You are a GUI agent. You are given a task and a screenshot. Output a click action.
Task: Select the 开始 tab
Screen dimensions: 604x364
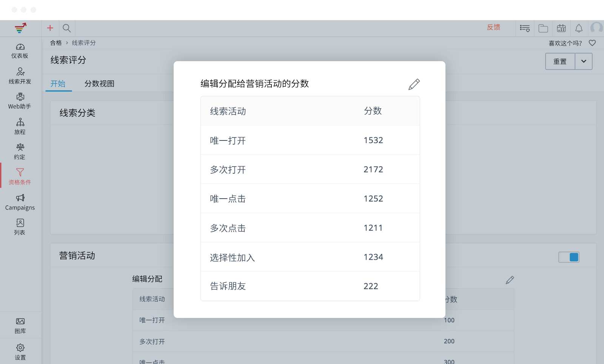click(58, 83)
